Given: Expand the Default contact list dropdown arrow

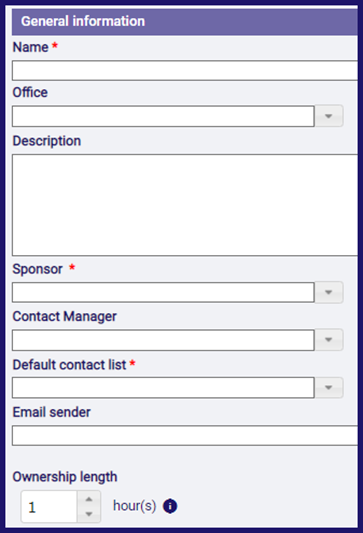Looking at the screenshot, I should pyautogui.click(x=328, y=388).
